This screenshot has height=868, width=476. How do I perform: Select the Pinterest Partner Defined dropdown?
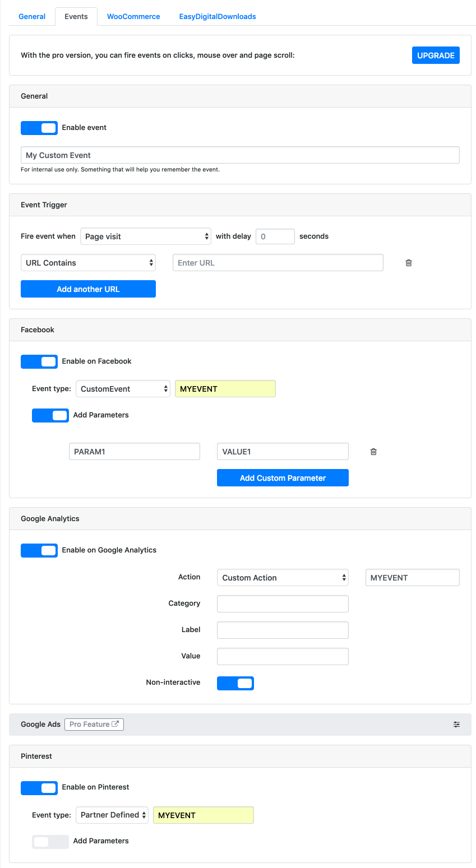pyautogui.click(x=112, y=815)
